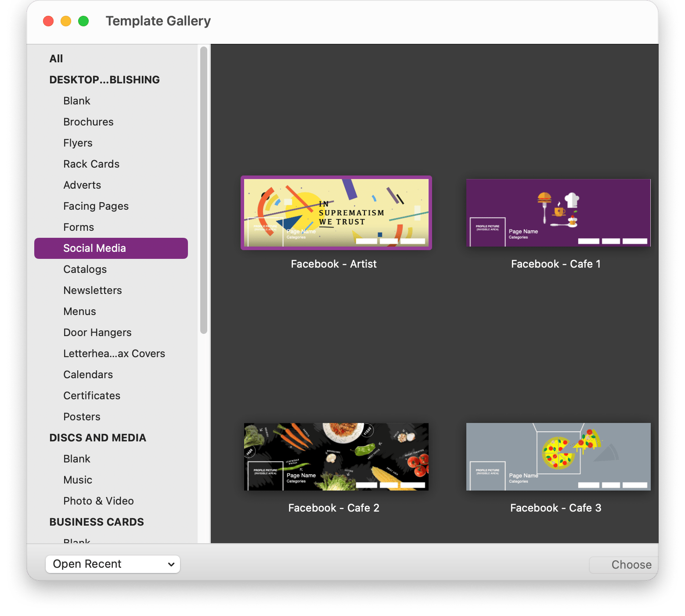685x616 pixels.
Task: Choose the Facebook - Cafe 3 pizza template
Action: (558, 456)
